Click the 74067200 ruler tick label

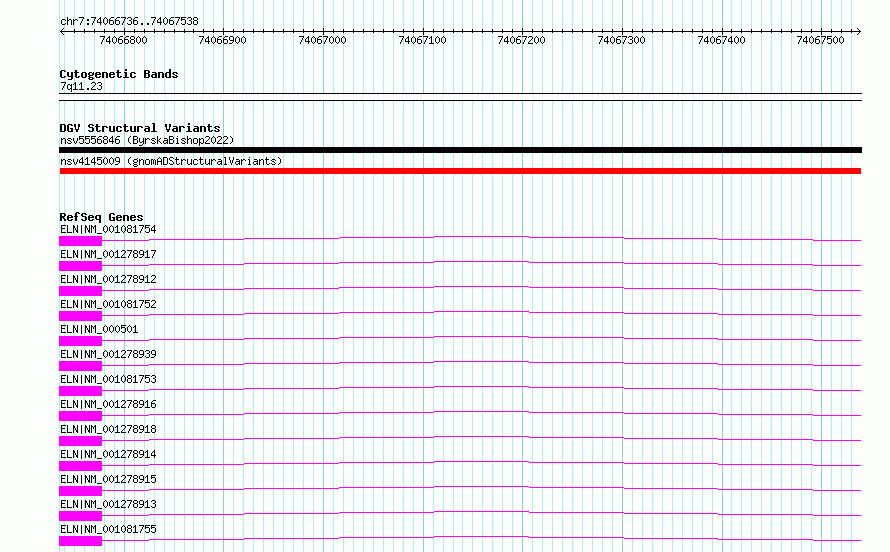(521, 40)
